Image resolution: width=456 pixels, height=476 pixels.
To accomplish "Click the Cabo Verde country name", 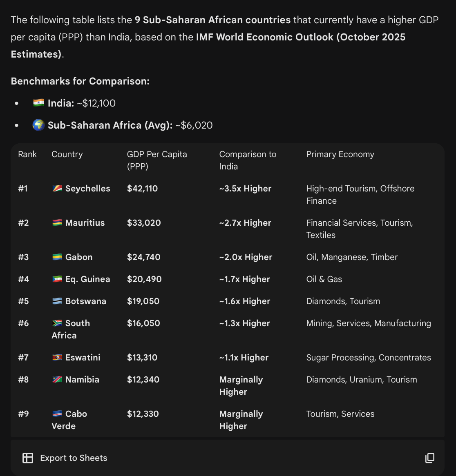I will point(69,420).
